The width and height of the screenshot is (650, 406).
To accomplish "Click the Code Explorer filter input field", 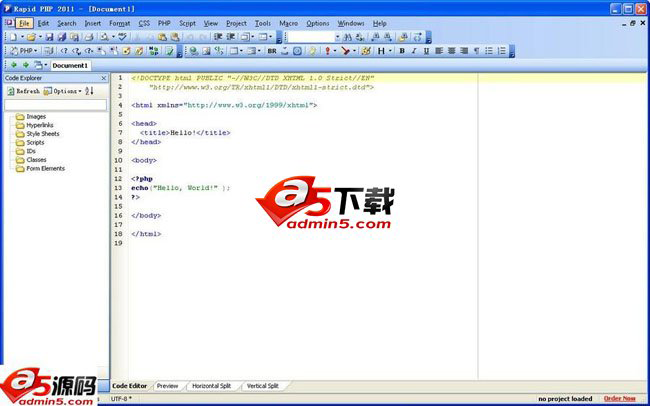I will 56,105.
